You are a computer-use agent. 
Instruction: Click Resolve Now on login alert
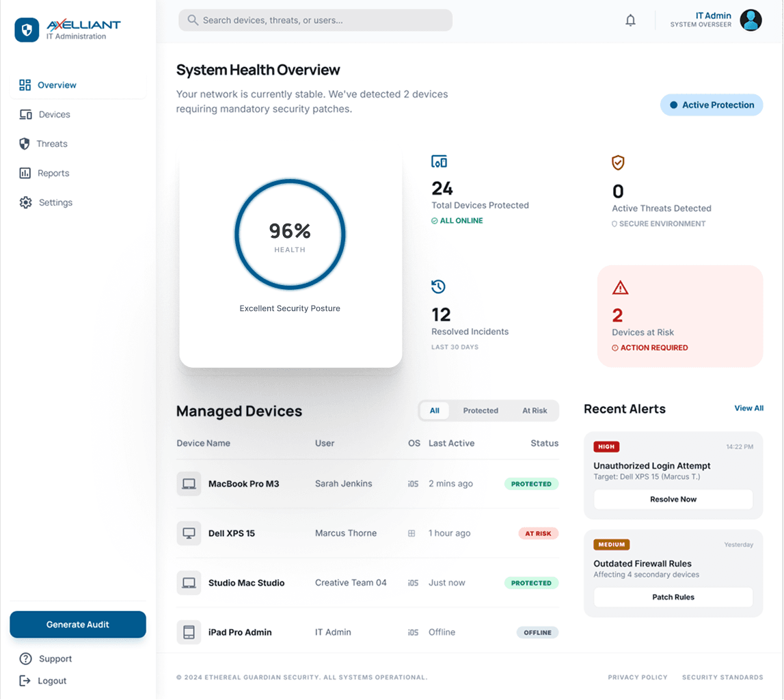pyautogui.click(x=673, y=500)
